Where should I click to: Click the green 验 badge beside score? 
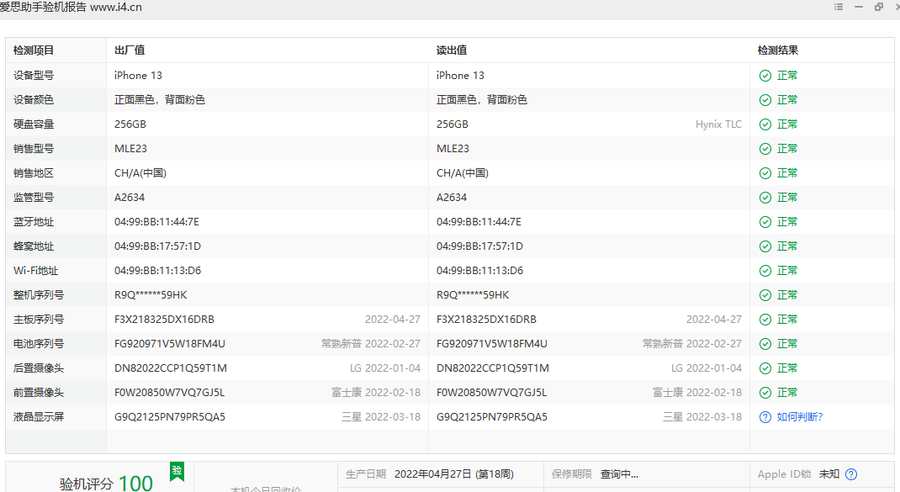coord(177,471)
